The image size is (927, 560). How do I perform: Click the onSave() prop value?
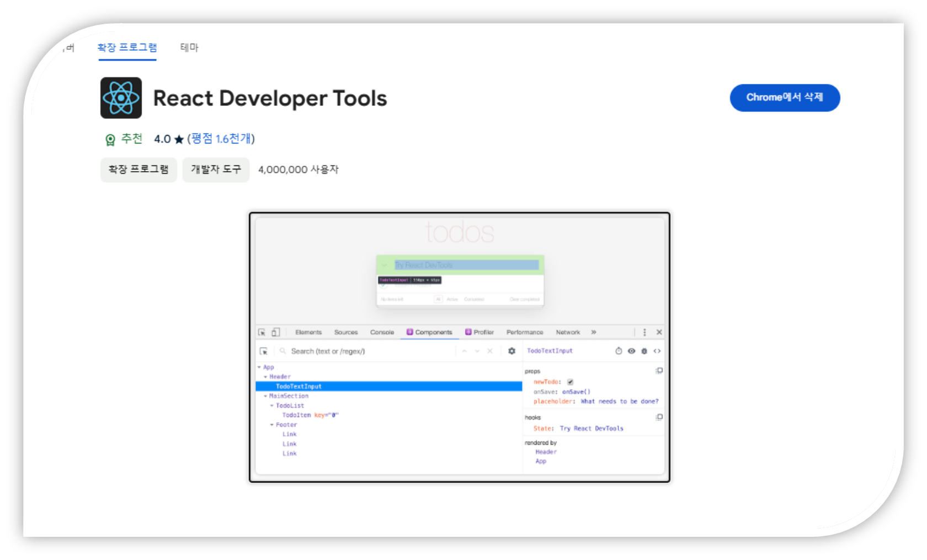pyautogui.click(x=576, y=392)
